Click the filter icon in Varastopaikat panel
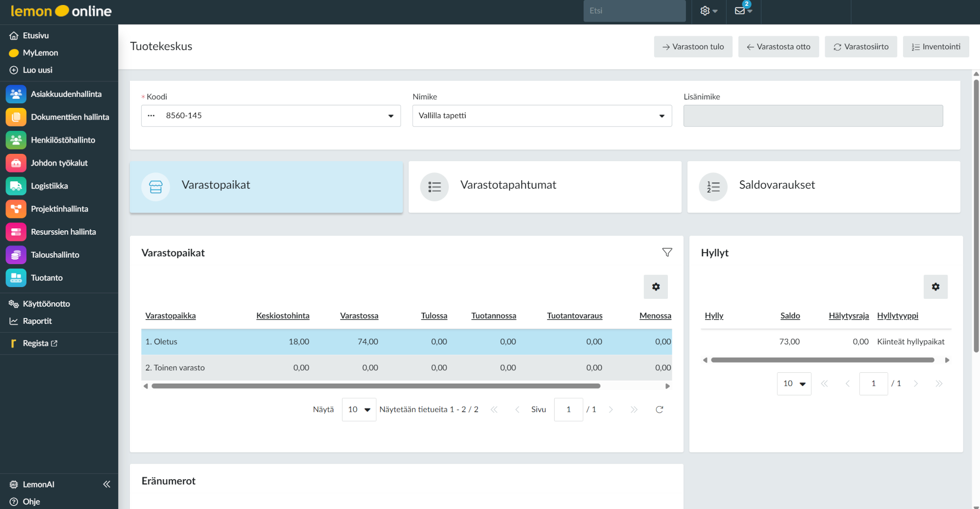Viewport: 980px width, 509px height. tap(667, 252)
